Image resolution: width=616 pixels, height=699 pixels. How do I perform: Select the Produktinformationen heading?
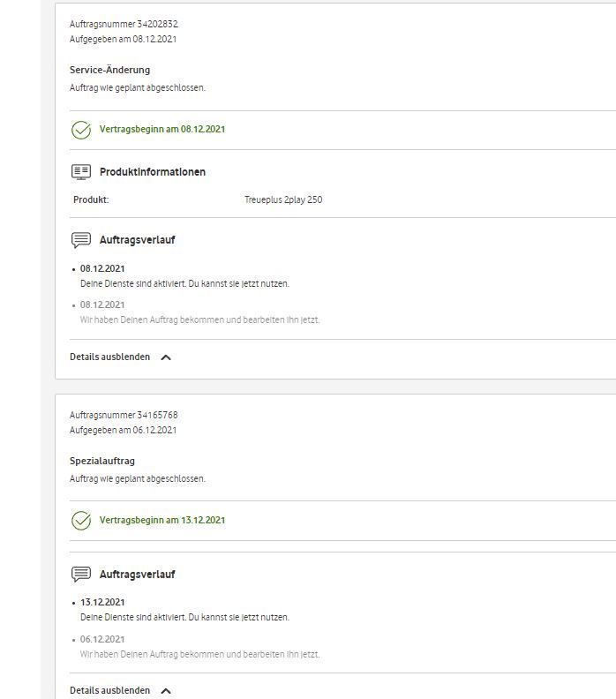pyautogui.click(x=152, y=172)
